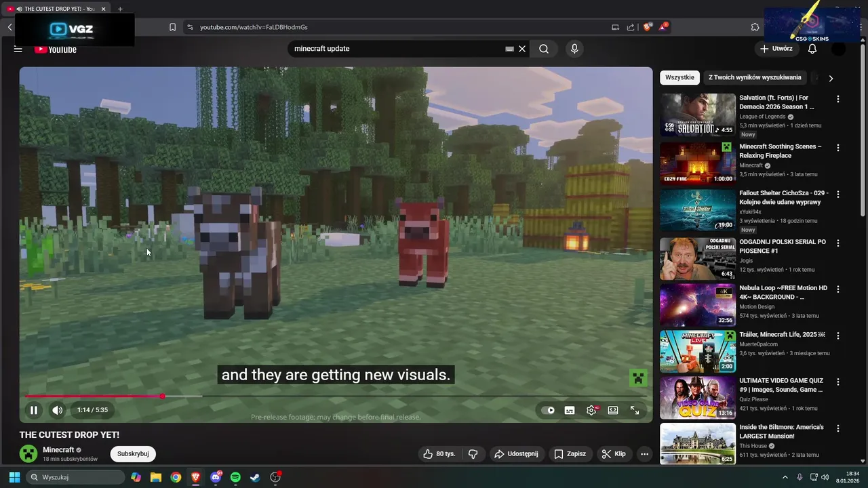Open a new browser tab with plus
The image size is (868, 488).
click(x=120, y=9)
